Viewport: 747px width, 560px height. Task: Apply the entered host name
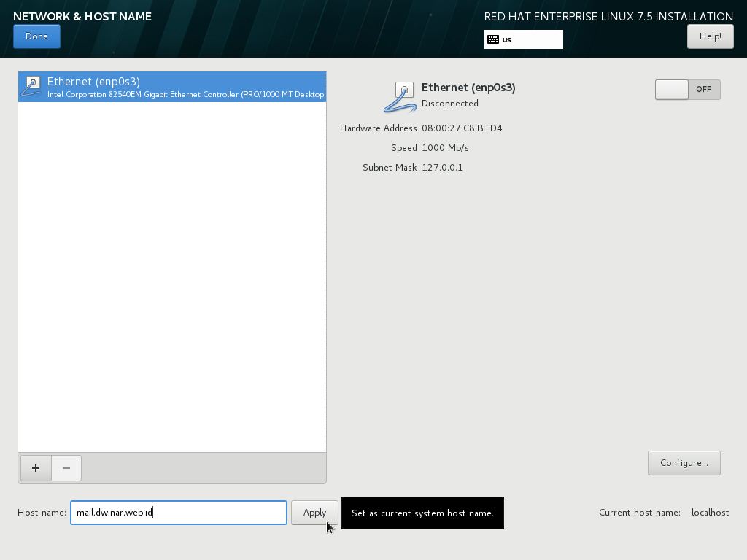(314, 513)
